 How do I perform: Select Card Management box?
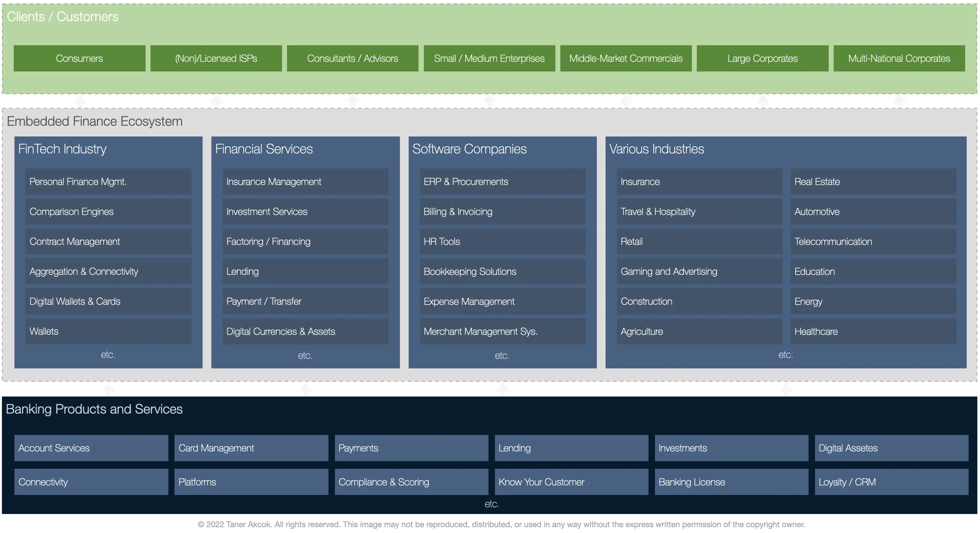coord(252,448)
